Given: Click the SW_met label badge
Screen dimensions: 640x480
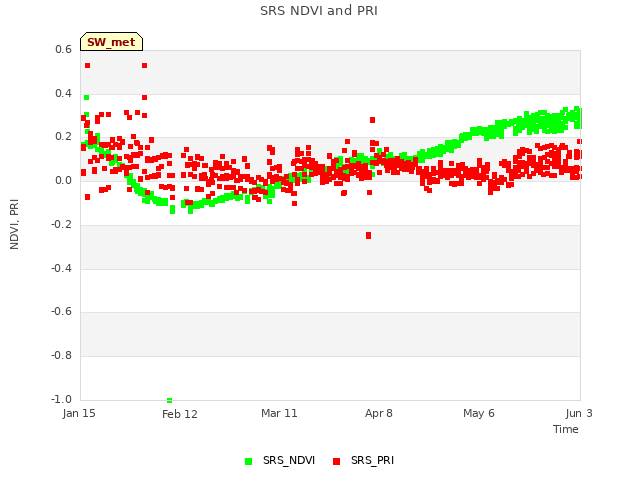Looking at the screenshot, I should [111, 42].
